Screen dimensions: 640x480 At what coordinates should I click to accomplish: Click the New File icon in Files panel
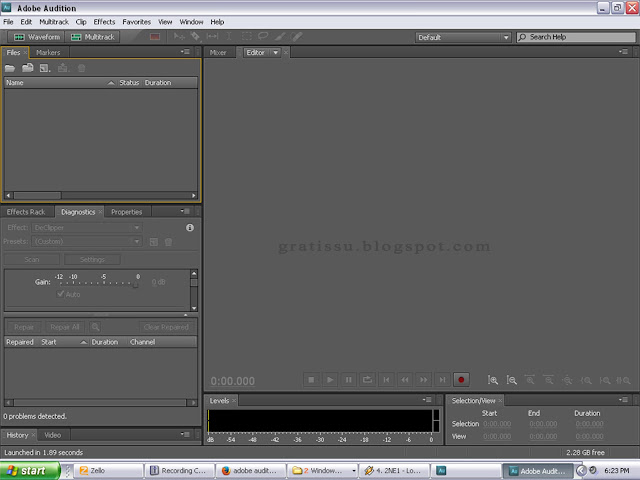45,68
